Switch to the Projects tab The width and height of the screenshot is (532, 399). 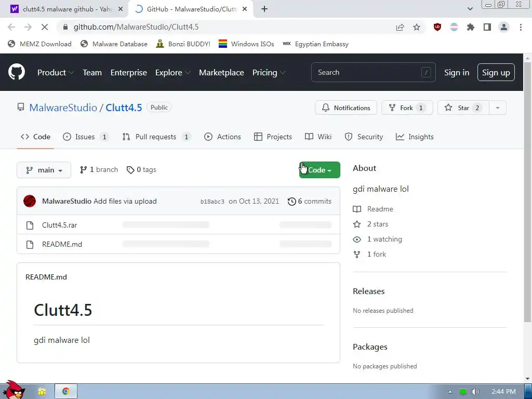click(x=273, y=137)
